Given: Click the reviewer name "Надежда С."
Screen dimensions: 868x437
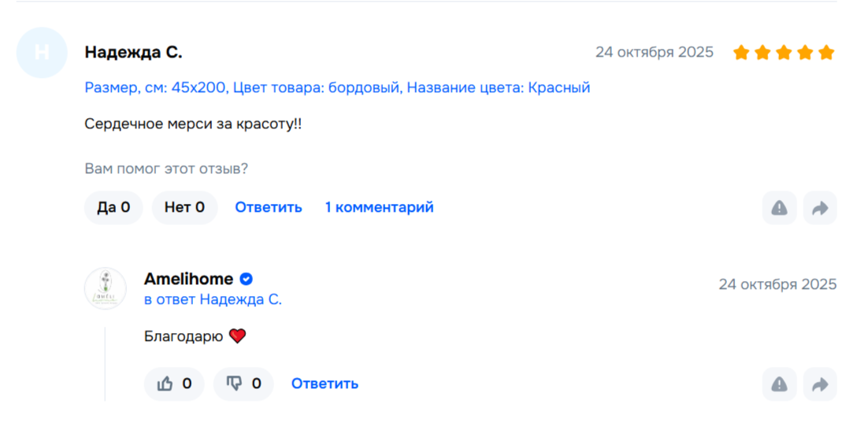Looking at the screenshot, I should 133,53.
